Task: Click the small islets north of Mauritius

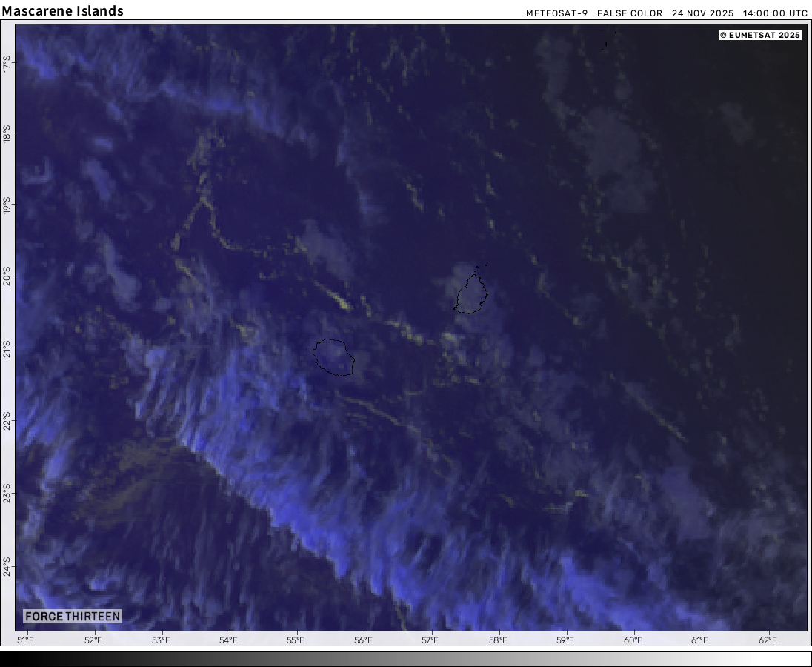Action: 482,265
